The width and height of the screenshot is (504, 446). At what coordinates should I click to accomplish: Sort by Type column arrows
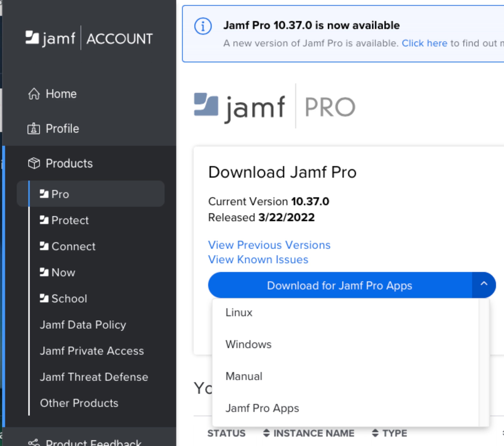(375, 433)
